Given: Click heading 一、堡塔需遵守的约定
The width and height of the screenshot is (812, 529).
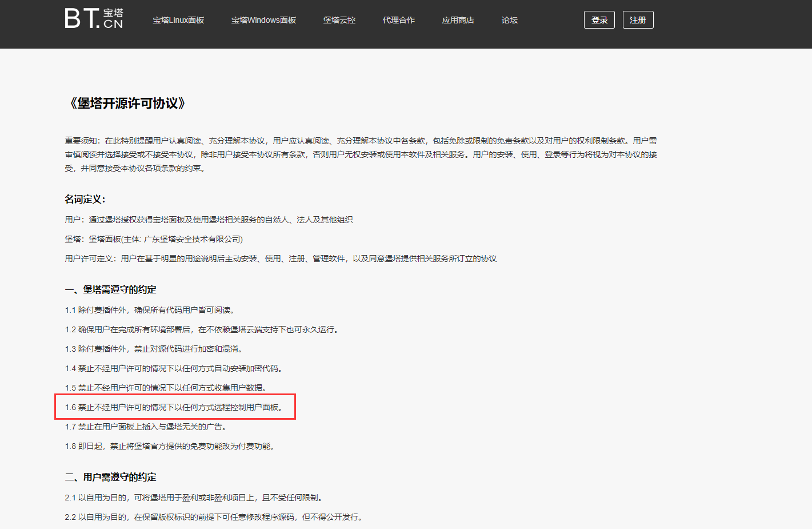Looking at the screenshot, I should (110, 289).
